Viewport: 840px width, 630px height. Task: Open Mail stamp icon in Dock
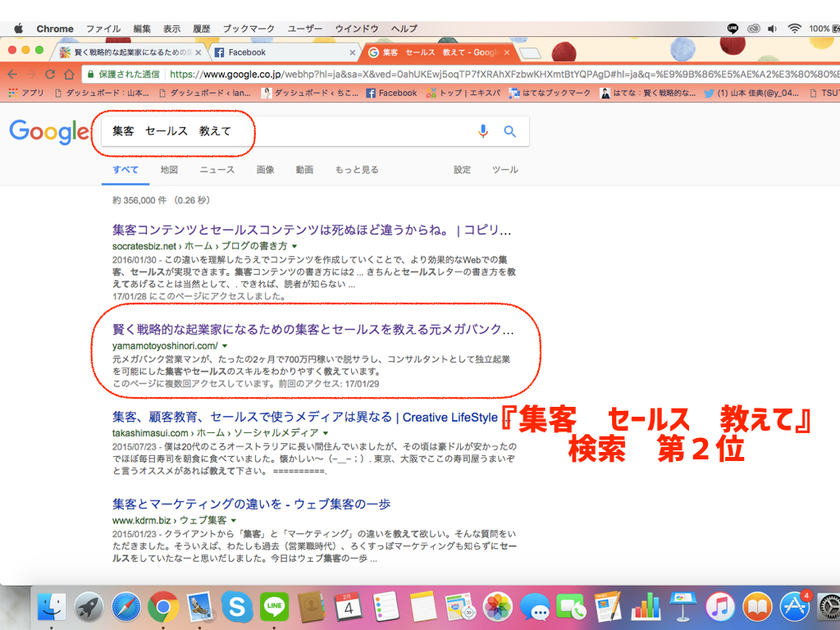point(200,608)
